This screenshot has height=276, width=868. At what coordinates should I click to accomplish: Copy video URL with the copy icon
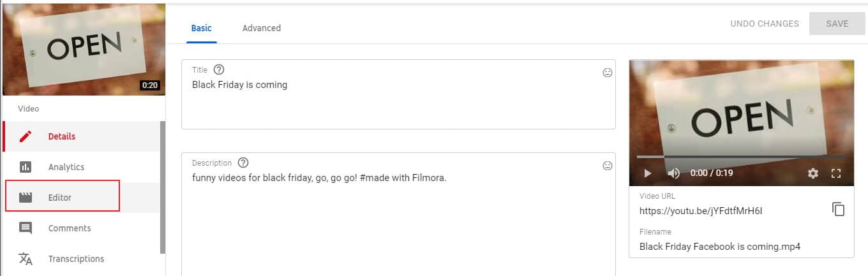point(838,209)
